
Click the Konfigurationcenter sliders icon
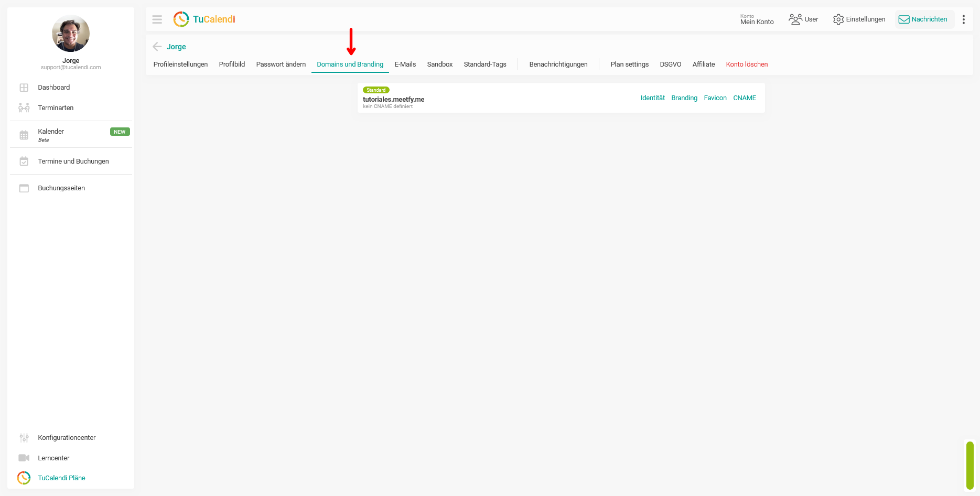[24, 438]
